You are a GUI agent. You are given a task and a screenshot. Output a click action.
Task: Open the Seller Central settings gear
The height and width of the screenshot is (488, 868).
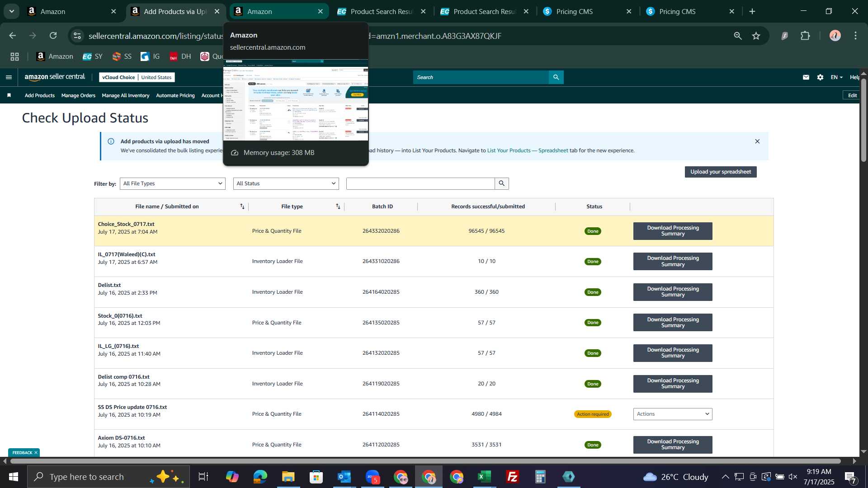[x=820, y=77]
